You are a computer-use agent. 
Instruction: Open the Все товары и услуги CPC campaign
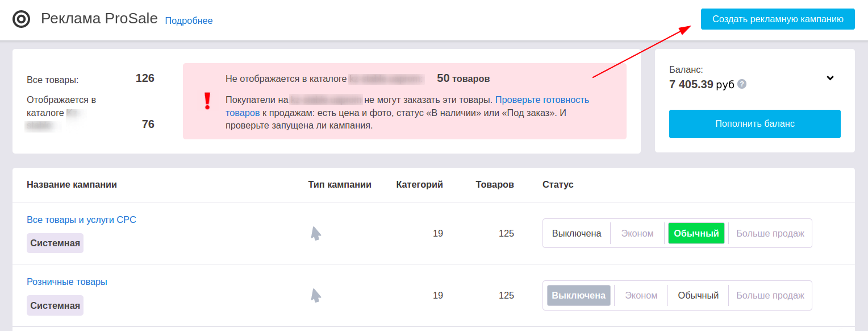click(81, 220)
